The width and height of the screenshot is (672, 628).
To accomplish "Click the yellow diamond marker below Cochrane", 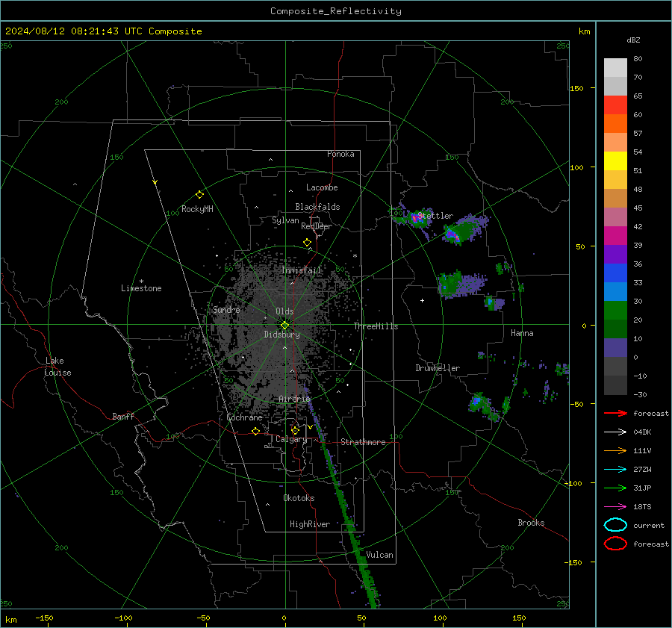I will 255,431.
